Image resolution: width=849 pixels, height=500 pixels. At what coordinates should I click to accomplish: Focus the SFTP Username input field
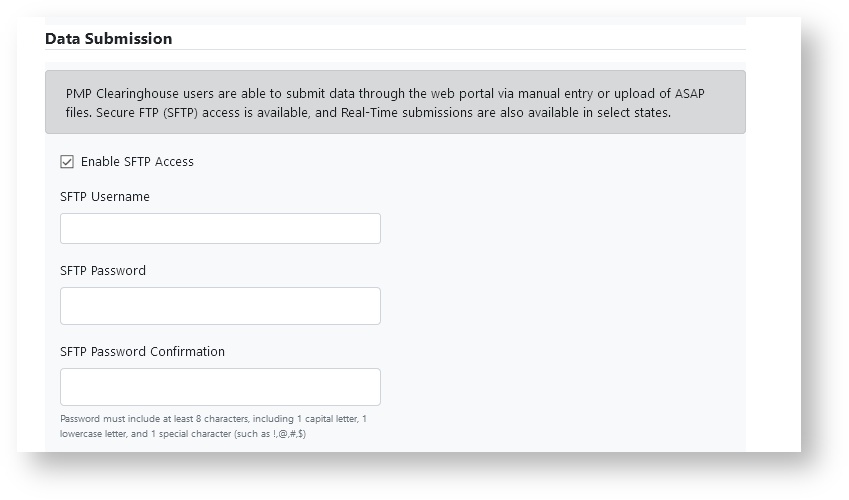(220, 228)
